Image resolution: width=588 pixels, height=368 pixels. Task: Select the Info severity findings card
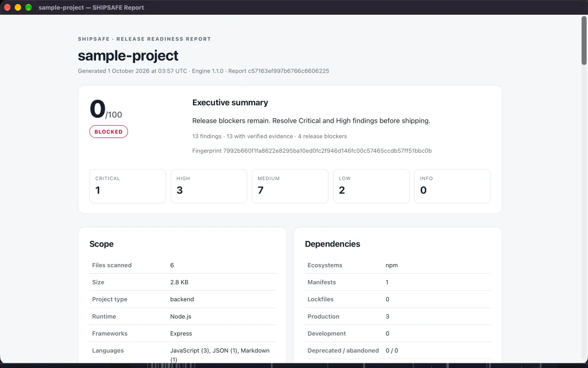(452, 186)
